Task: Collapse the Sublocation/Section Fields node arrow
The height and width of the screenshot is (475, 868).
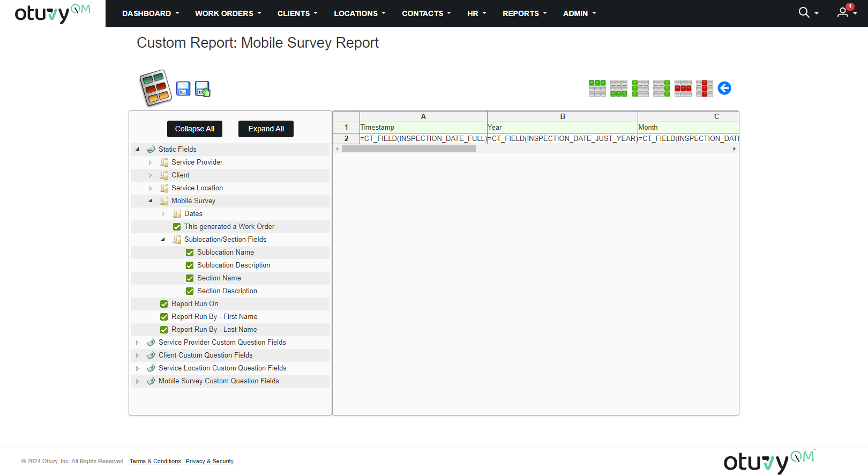Action: pos(163,239)
